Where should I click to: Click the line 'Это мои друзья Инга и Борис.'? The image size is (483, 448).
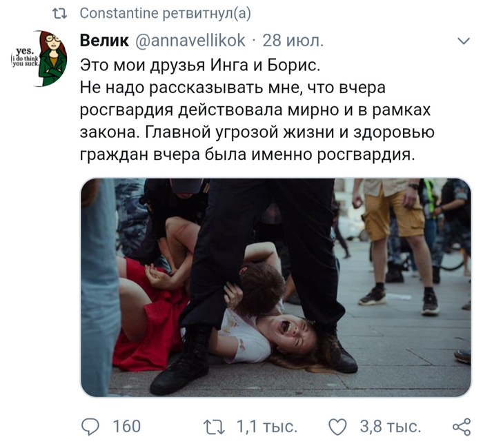[x=200, y=65]
